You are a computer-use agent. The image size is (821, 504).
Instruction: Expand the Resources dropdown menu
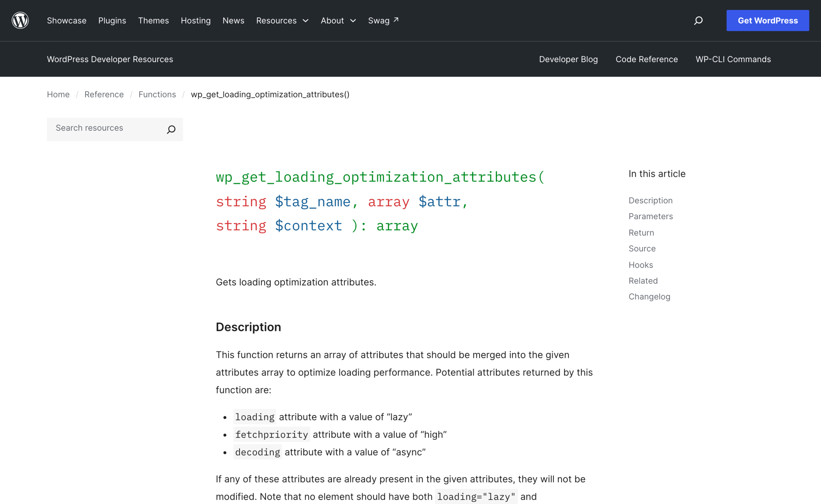click(282, 21)
